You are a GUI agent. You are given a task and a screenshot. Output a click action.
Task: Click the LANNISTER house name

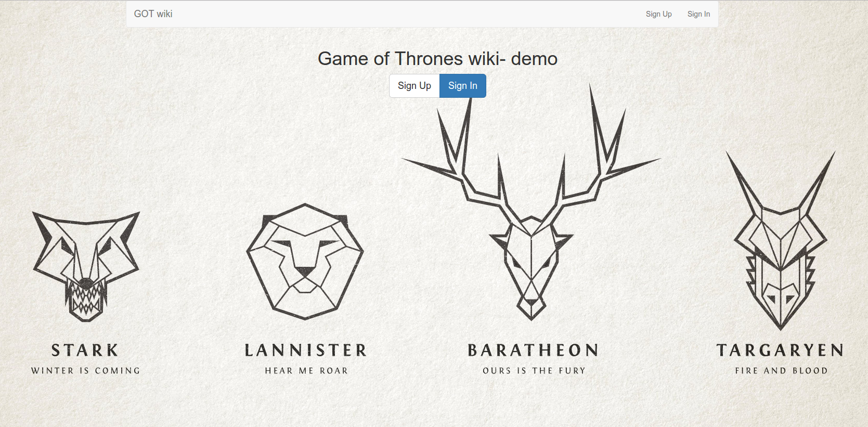306,351
